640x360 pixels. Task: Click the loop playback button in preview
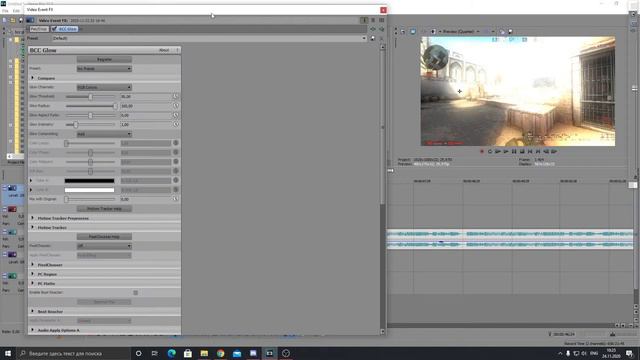click(490, 151)
